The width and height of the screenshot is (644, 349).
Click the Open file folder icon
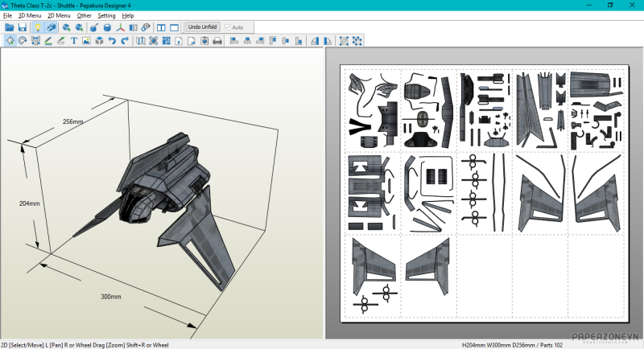click(x=10, y=27)
